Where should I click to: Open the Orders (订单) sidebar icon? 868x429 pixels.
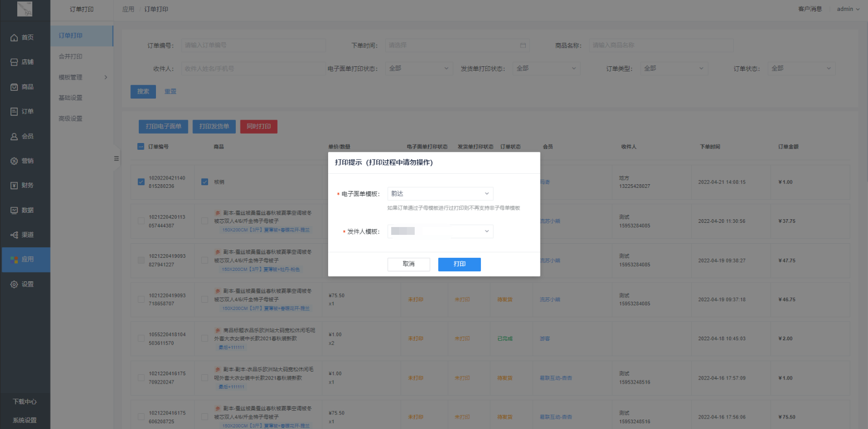pos(15,112)
